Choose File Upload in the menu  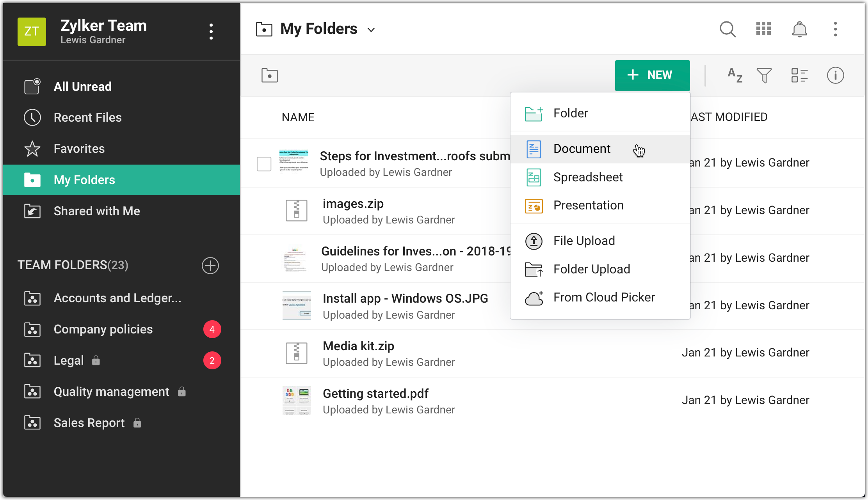[x=584, y=241]
